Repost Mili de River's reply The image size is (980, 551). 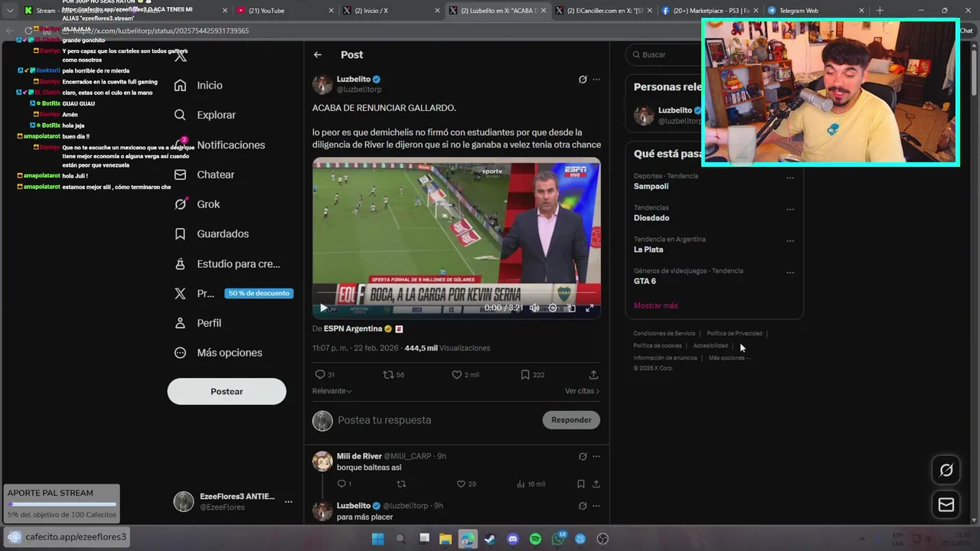pos(401,484)
